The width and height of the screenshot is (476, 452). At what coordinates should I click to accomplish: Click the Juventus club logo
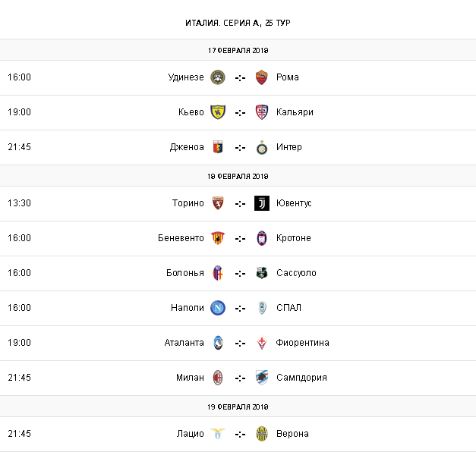[262, 203]
